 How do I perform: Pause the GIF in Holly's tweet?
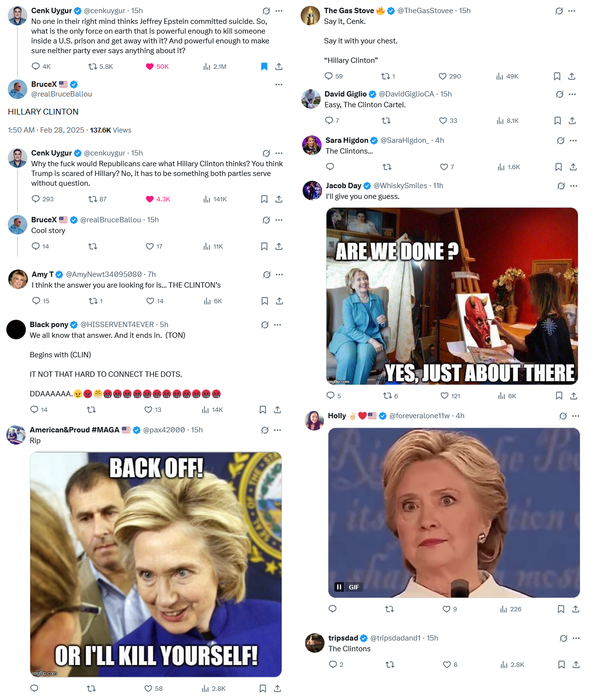(339, 587)
